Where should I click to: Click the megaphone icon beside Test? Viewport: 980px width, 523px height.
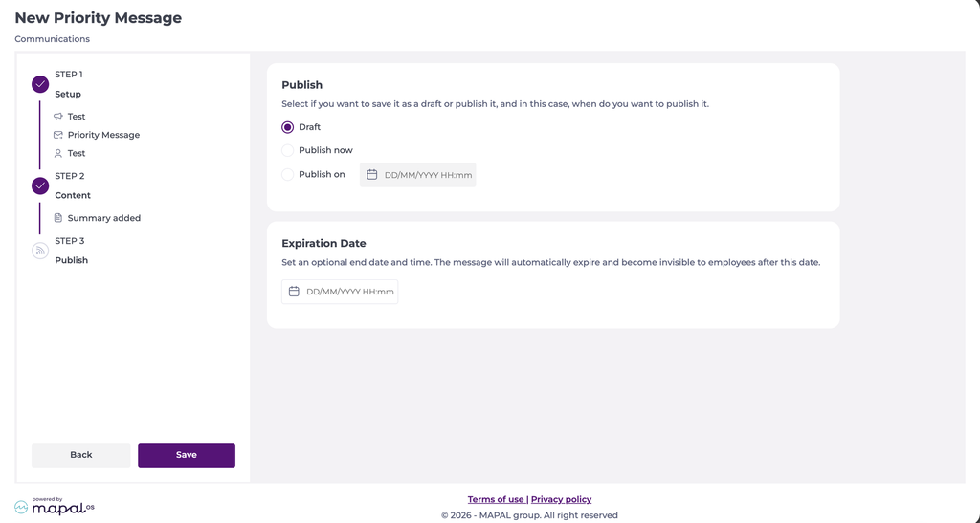pos(58,116)
